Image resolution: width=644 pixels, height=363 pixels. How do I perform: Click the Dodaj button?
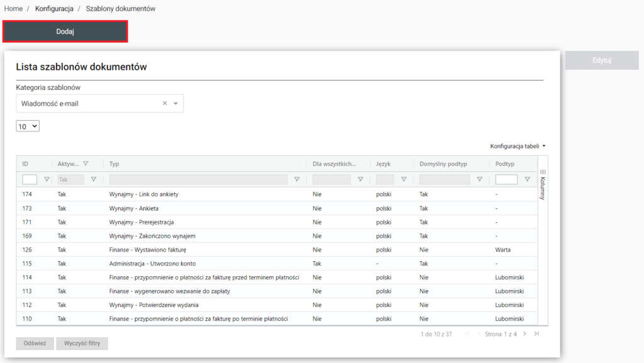pos(65,31)
